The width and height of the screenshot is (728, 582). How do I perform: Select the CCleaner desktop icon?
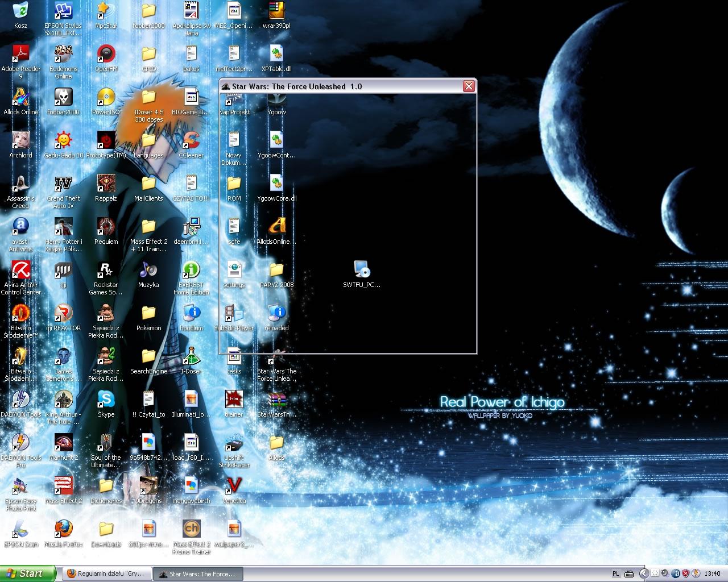[x=191, y=145]
